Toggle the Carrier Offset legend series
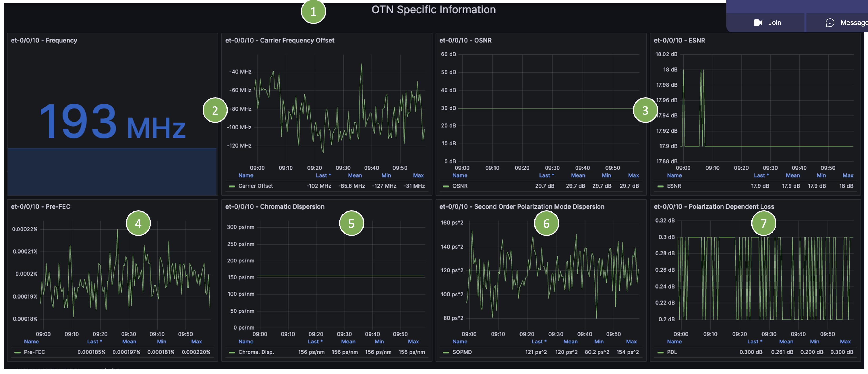The height and width of the screenshot is (374, 868). tap(255, 186)
